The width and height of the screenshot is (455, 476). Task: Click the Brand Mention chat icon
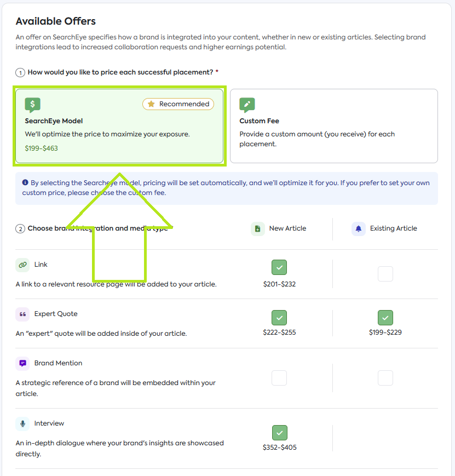click(22, 363)
